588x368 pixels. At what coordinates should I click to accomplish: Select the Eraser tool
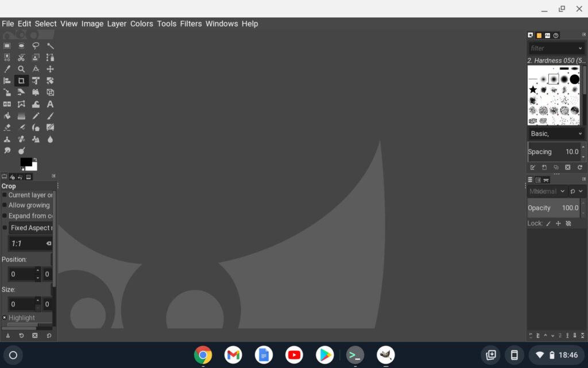pos(7,128)
